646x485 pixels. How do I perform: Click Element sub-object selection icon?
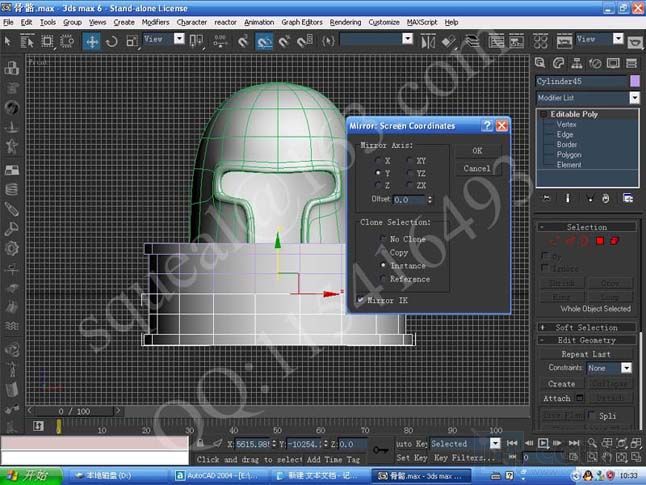pyautogui.click(x=614, y=241)
